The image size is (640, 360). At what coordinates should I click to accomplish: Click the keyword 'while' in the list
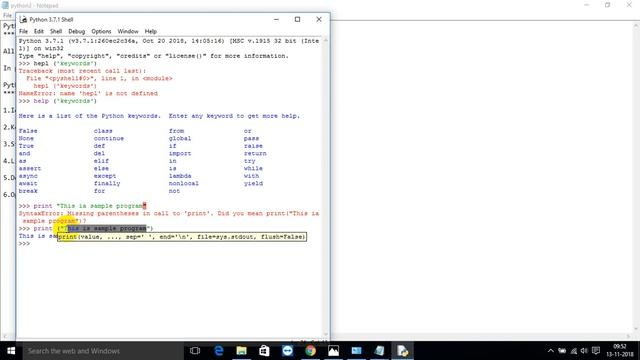[253, 169]
